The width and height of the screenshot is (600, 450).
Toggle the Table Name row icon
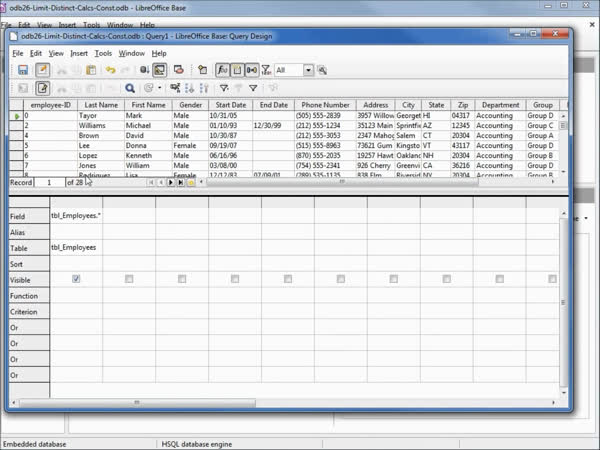[x=237, y=70]
